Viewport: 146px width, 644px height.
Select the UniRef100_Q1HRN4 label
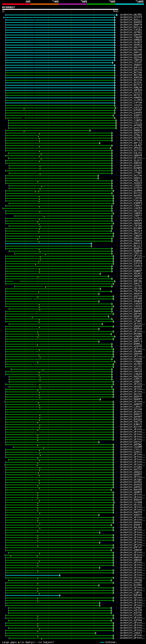(x=131, y=191)
